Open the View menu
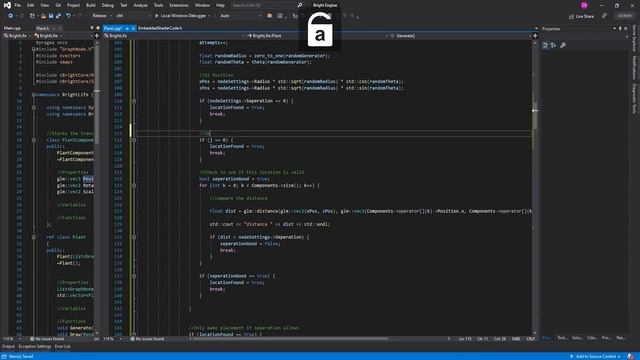Viewport: 640px width, 360px height. [x=44, y=5]
